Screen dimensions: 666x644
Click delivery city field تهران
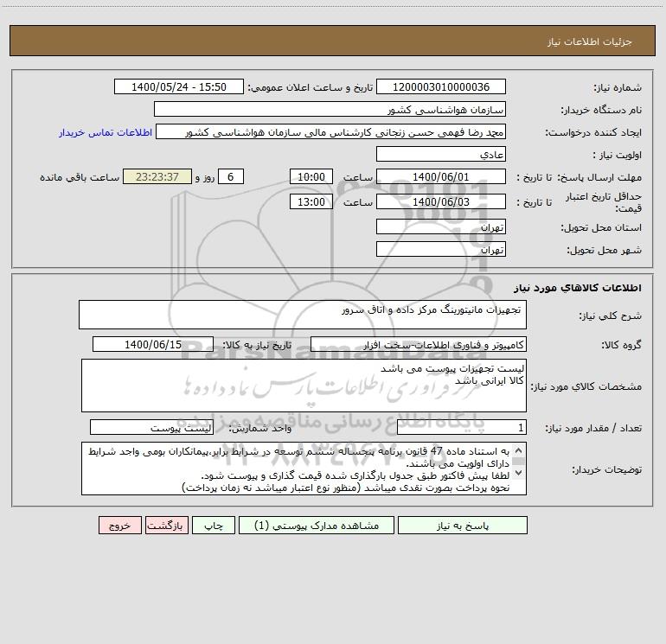(x=441, y=249)
